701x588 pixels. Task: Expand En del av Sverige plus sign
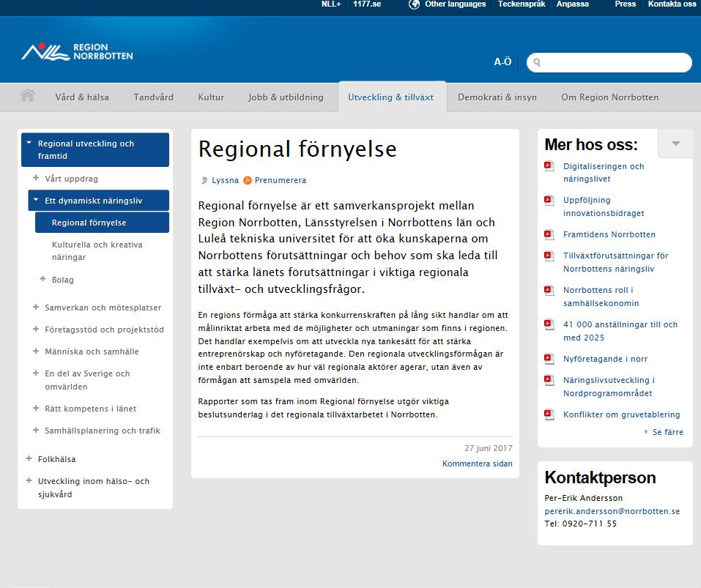click(36, 373)
